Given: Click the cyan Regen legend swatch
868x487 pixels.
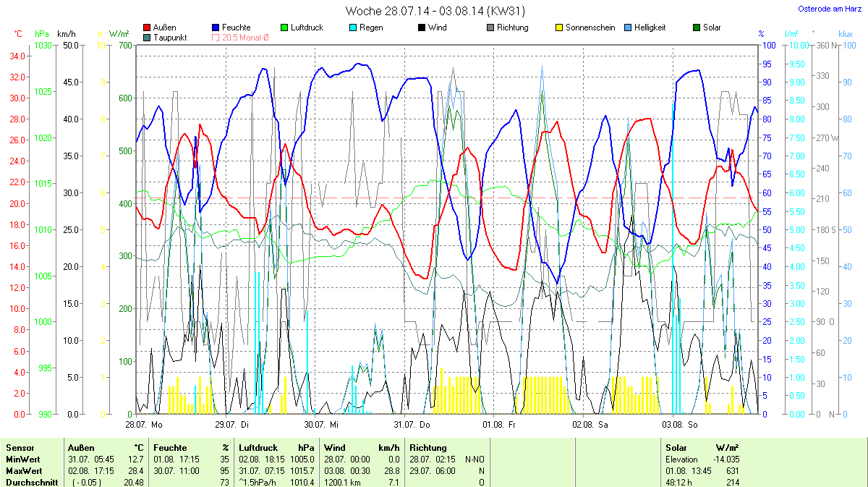Looking at the screenshot, I should (x=354, y=28).
